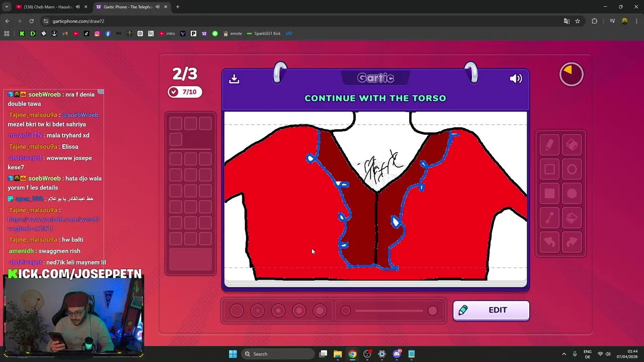This screenshot has height=362, width=644.
Task: Open the ENG DE language switcher
Action: [588, 354]
